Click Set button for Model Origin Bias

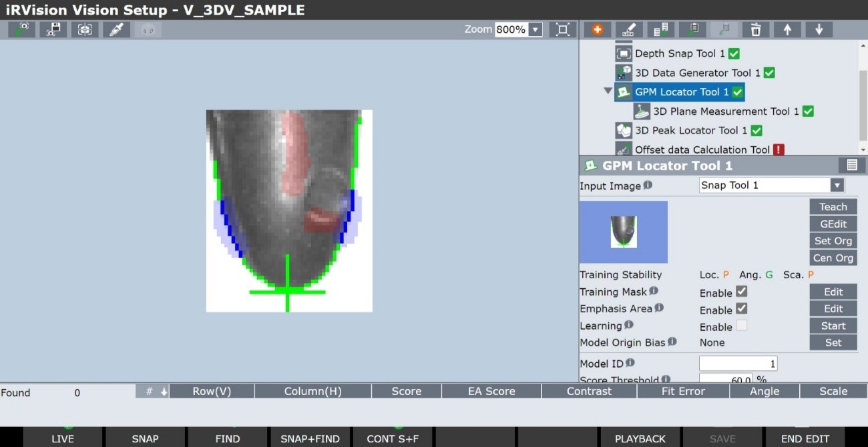[833, 342]
